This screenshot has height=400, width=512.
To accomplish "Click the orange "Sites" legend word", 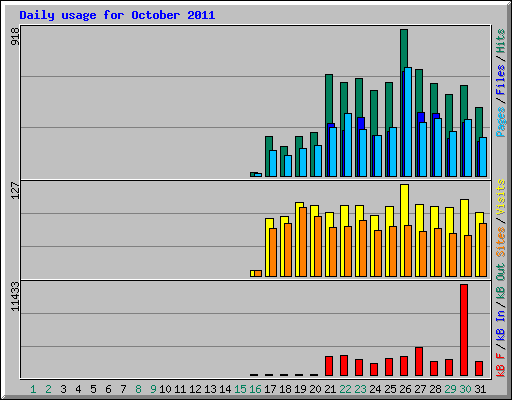I will pos(501,242).
